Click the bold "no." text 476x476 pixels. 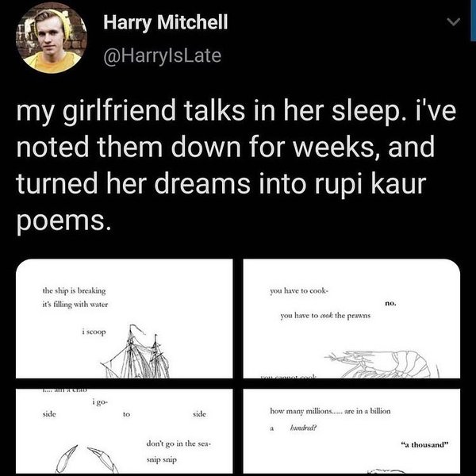pos(390,303)
